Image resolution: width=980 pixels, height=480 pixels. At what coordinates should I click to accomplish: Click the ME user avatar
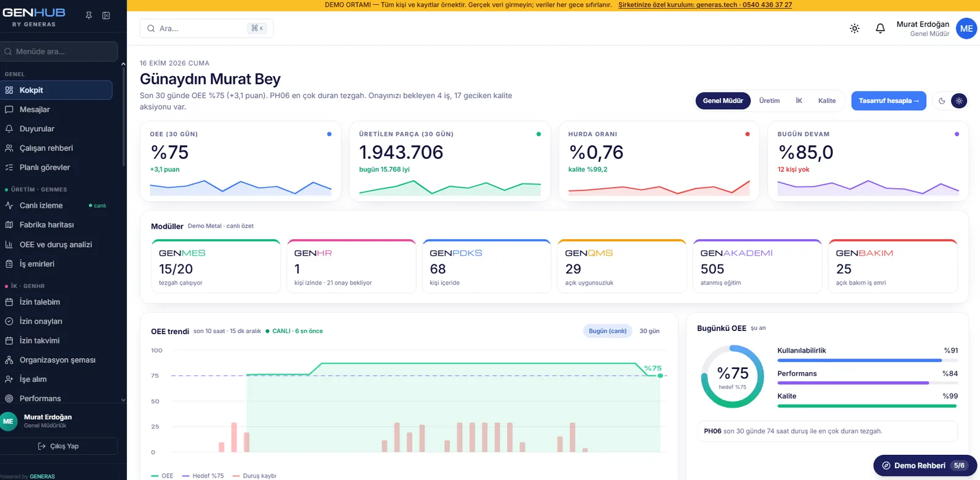(967, 28)
